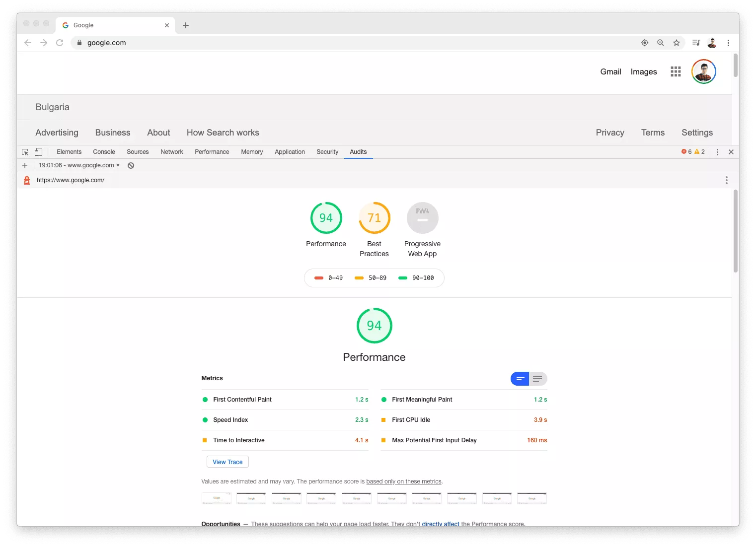Open the Chrome three-dot menu

tap(728, 43)
